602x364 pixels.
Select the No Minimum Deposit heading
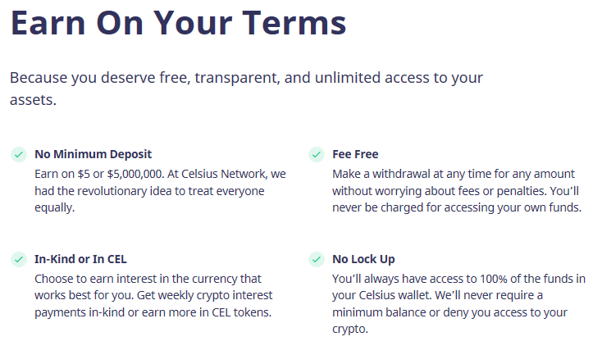coord(93,154)
